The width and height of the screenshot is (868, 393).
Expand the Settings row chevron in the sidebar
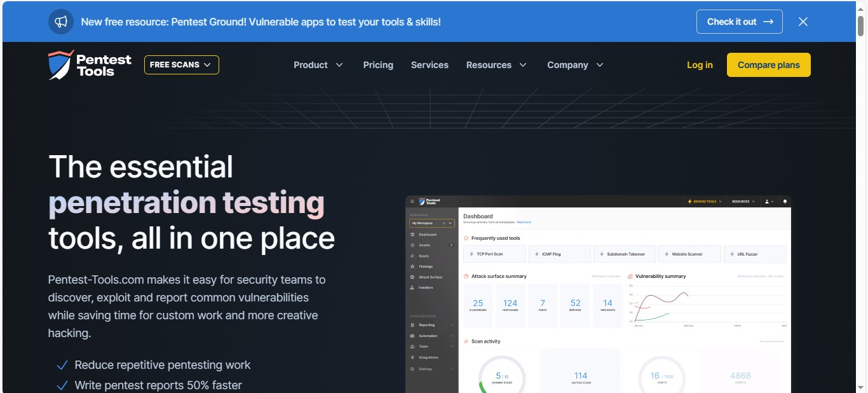452,369
